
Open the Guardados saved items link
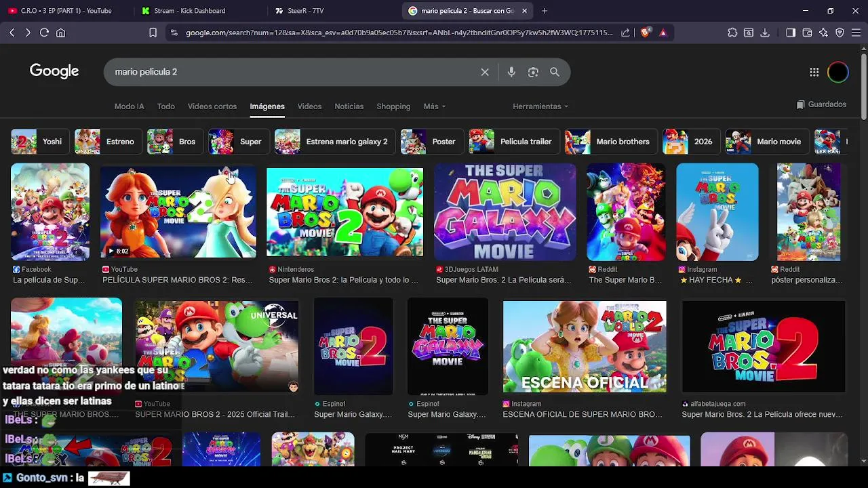821,104
